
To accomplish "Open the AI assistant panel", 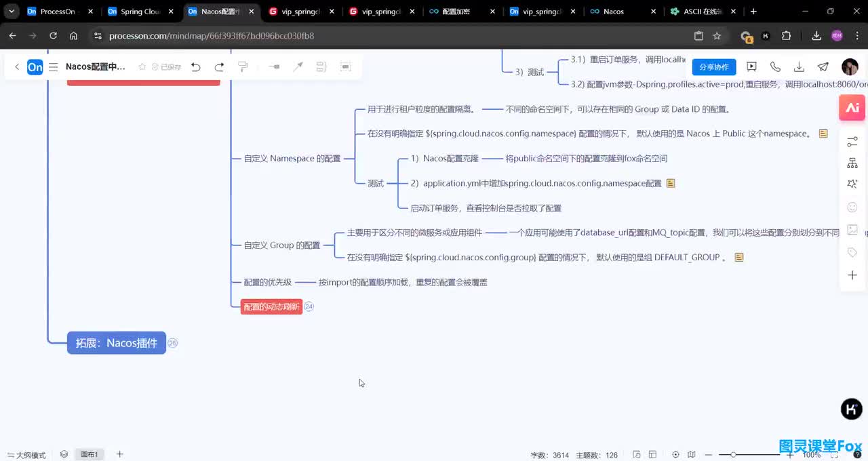I will [x=852, y=108].
